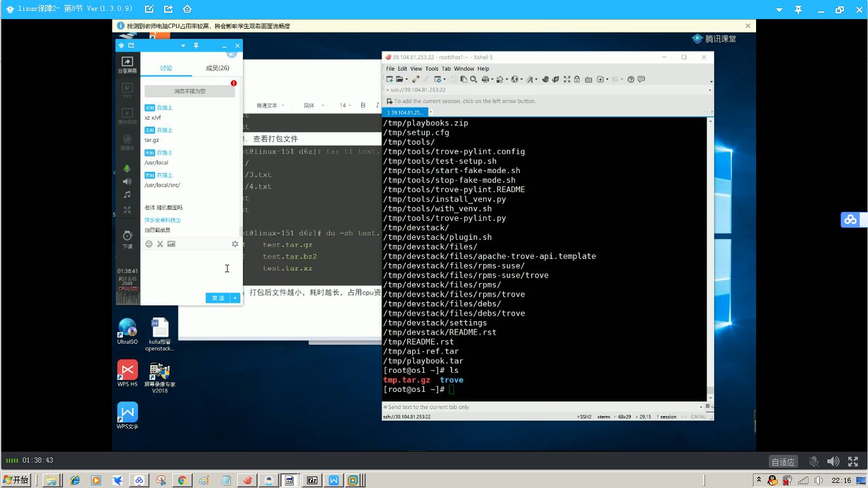Image resolution: width=868 pixels, height=488 pixels.
Task: Toggle Xshell full screen icon
Action: 567,80
